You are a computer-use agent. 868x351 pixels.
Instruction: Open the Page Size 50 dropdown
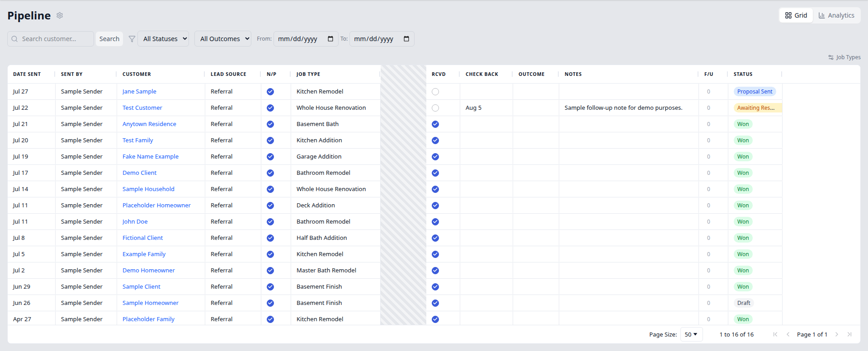point(691,334)
